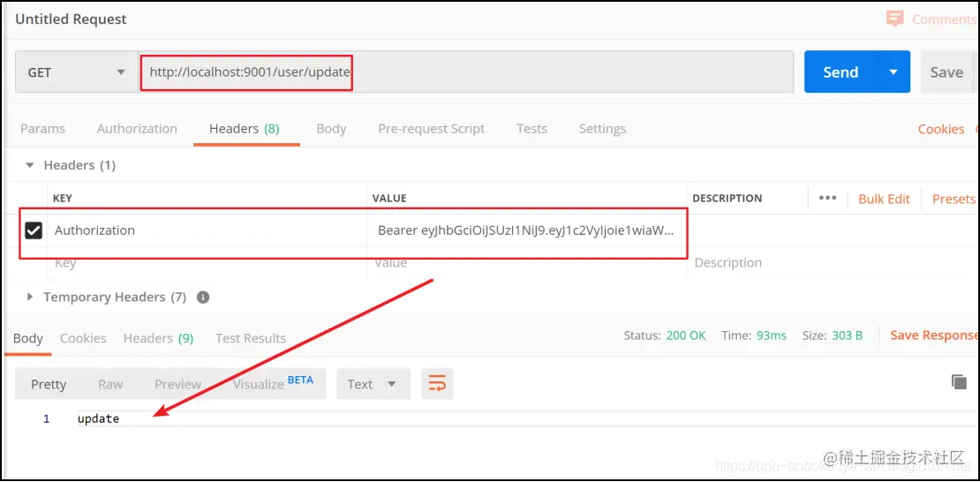Click Save Response

[x=934, y=335]
